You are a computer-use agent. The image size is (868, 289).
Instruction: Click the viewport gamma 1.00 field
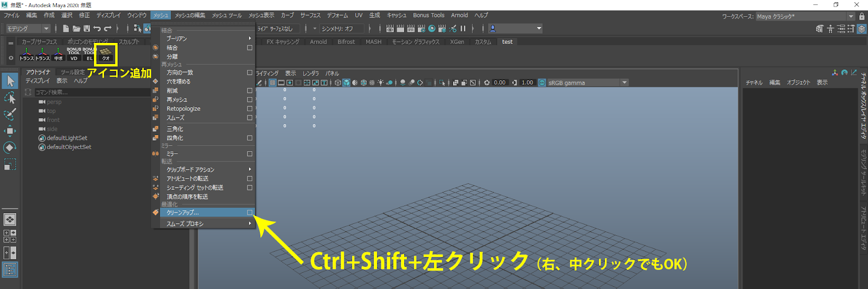(527, 82)
